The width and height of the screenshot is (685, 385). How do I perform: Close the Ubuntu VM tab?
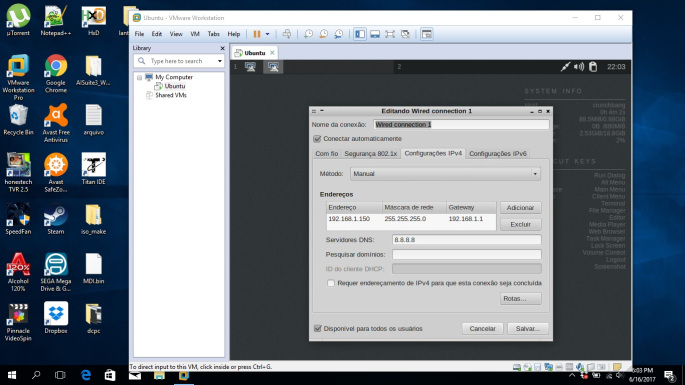coord(272,53)
